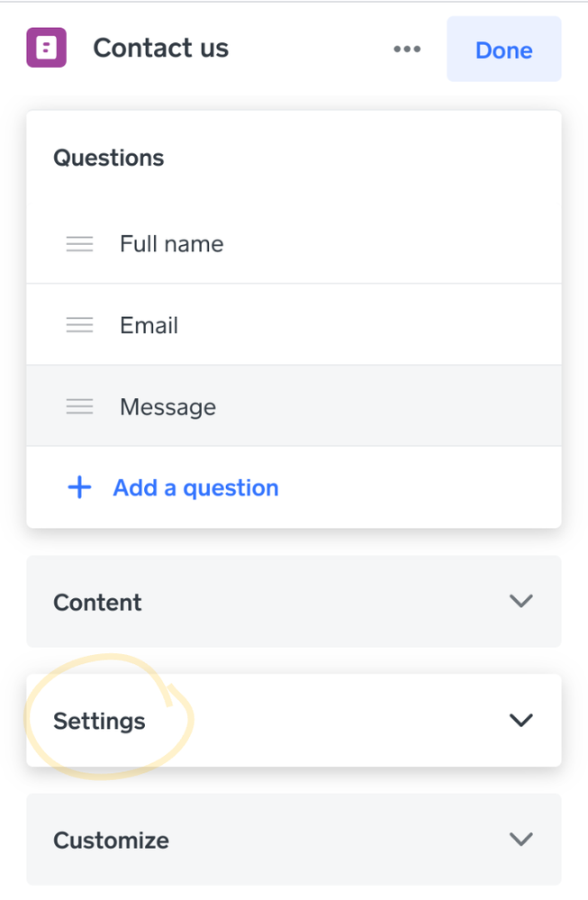
Task: Click the Questions heading text
Action: click(x=108, y=158)
